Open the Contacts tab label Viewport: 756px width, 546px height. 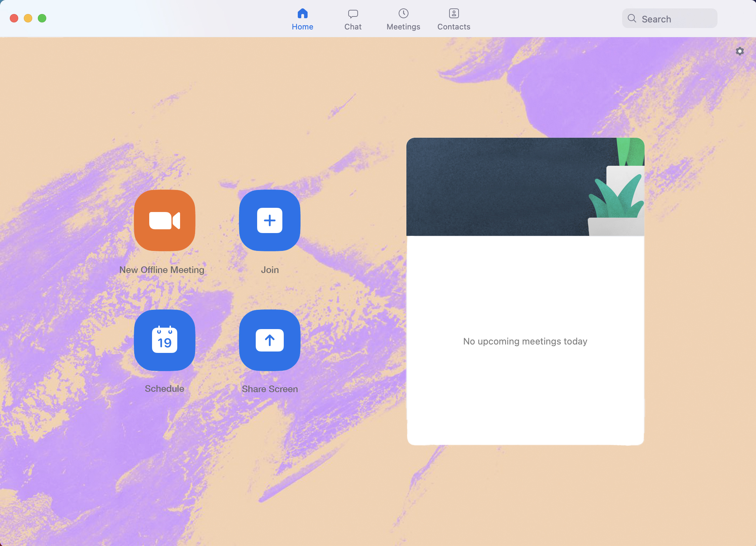point(454,27)
